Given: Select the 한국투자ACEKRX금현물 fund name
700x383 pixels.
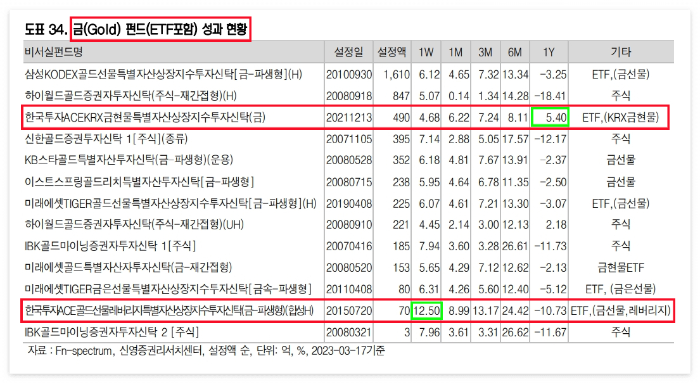Looking at the screenshot, I should coord(145,117).
